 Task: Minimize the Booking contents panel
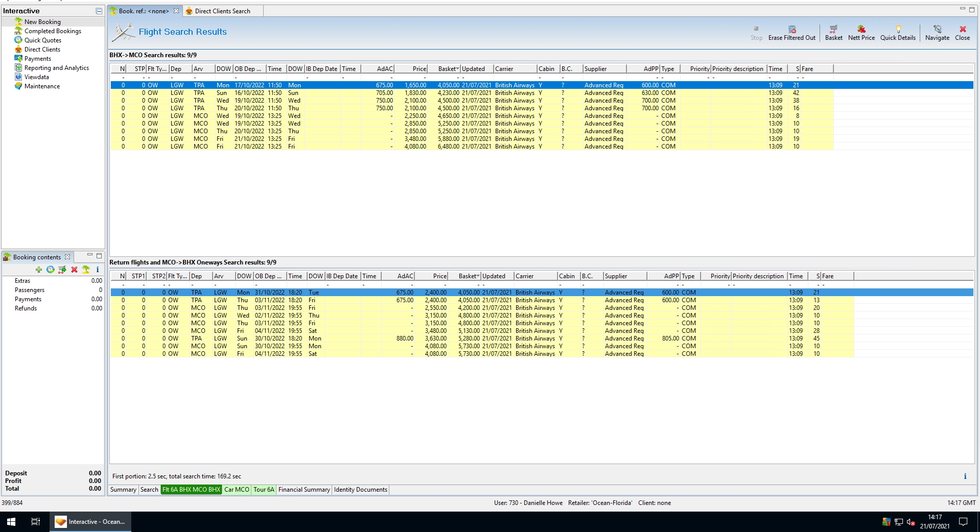(90, 255)
